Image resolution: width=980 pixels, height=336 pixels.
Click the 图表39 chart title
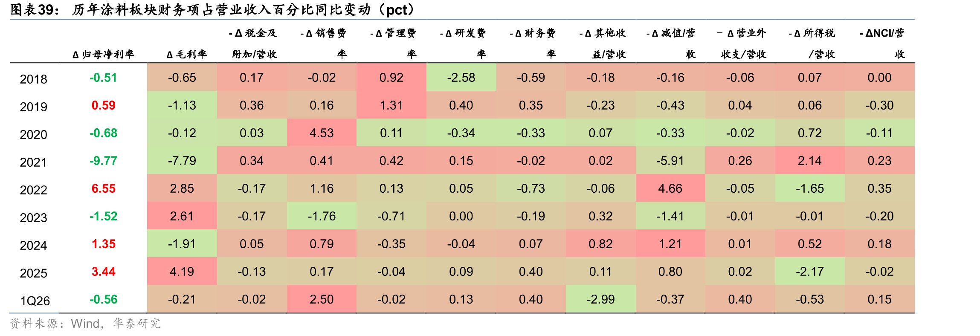[x=213, y=9]
